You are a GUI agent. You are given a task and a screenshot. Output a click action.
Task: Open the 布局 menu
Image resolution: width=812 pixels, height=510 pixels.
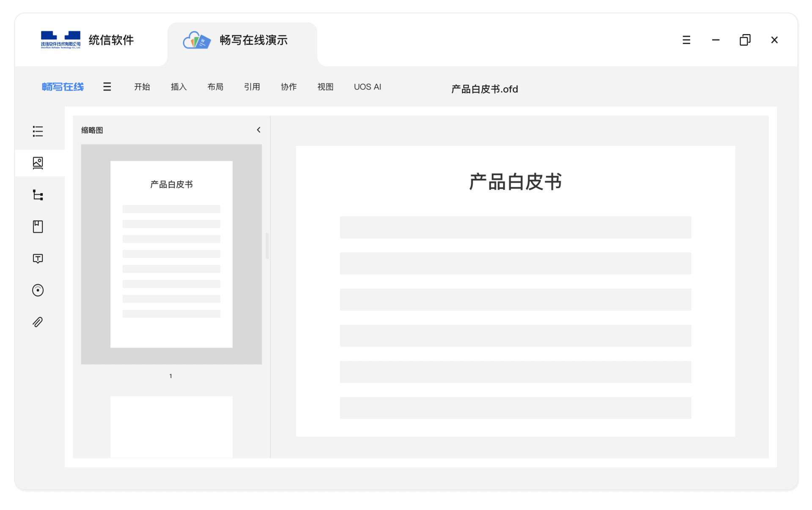(215, 87)
